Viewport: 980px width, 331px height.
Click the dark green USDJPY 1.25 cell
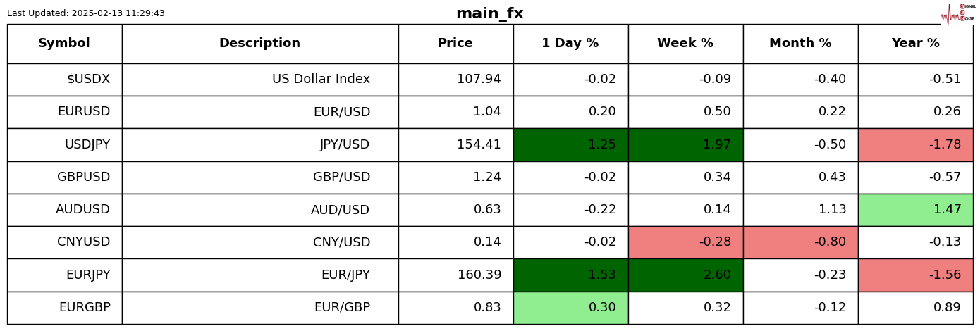(570, 145)
